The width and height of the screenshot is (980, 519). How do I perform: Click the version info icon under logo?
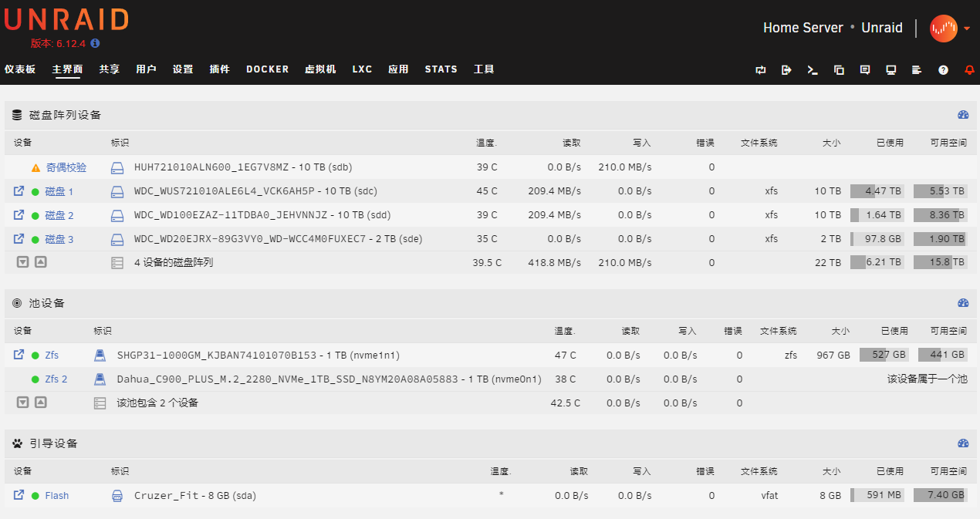tap(96, 44)
